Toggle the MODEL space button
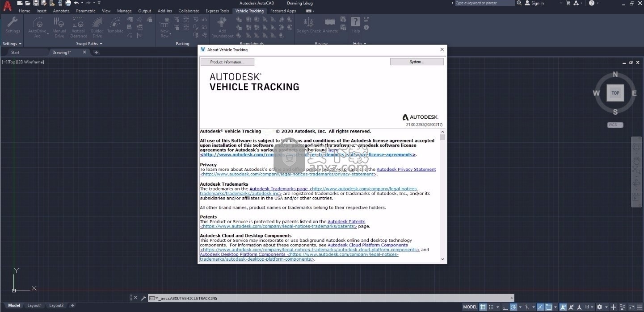 470,307
